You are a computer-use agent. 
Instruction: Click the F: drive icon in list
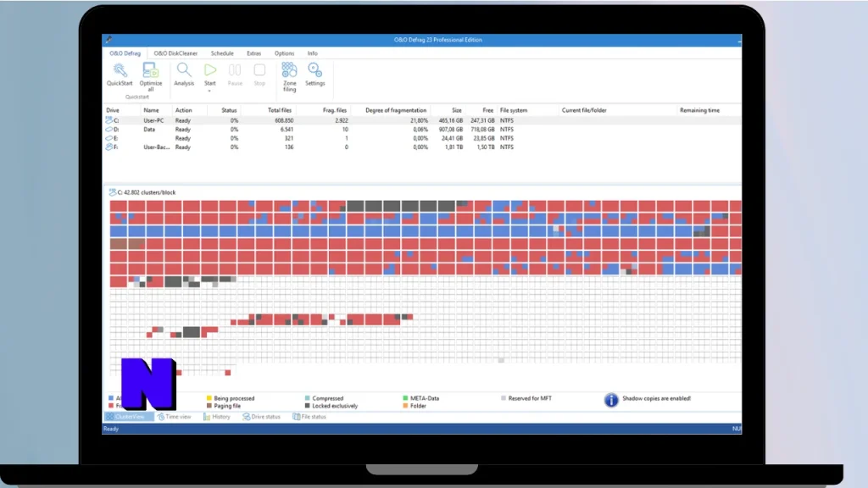pyautogui.click(x=109, y=147)
